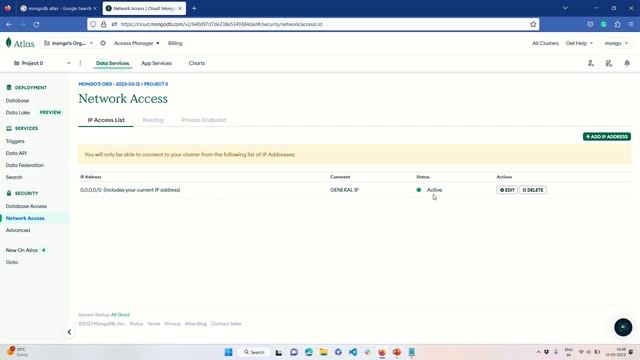
Task: Open Visual Studio Code from taskbar
Action: tap(353, 352)
